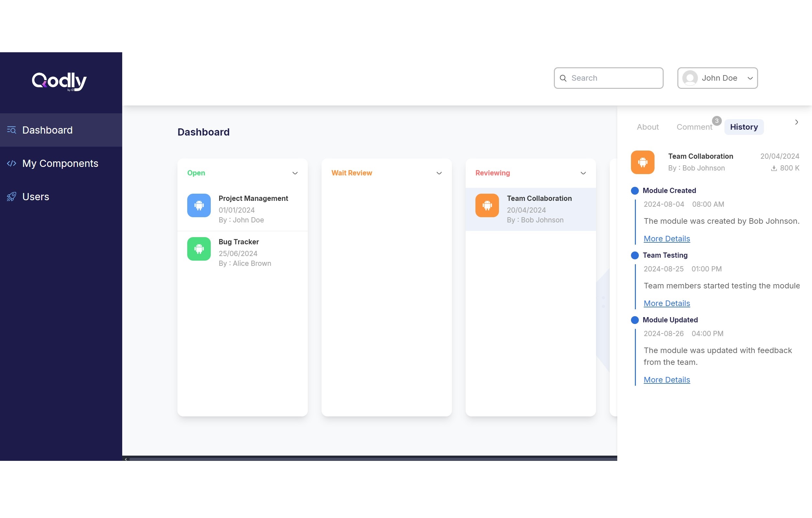Click the Qodly logo
This screenshot has height=518, width=812.
(x=59, y=81)
